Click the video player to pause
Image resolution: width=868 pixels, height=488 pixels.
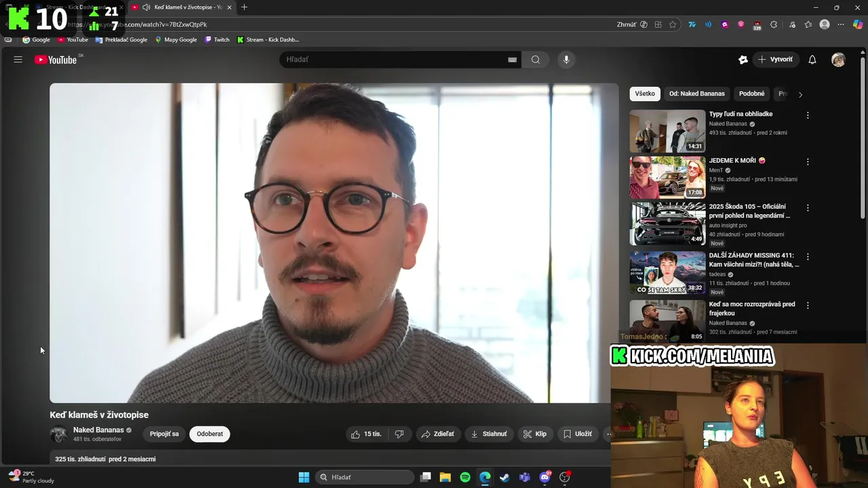click(334, 243)
